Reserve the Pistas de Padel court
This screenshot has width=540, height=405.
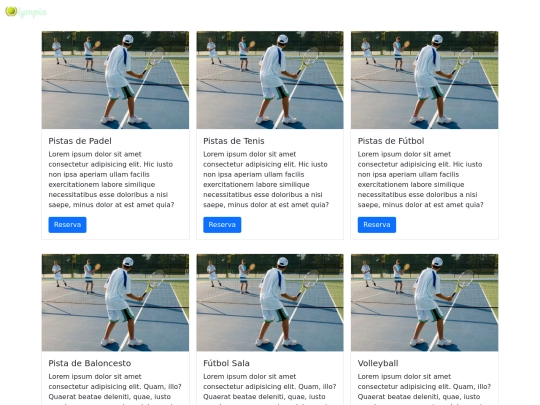(x=67, y=225)
